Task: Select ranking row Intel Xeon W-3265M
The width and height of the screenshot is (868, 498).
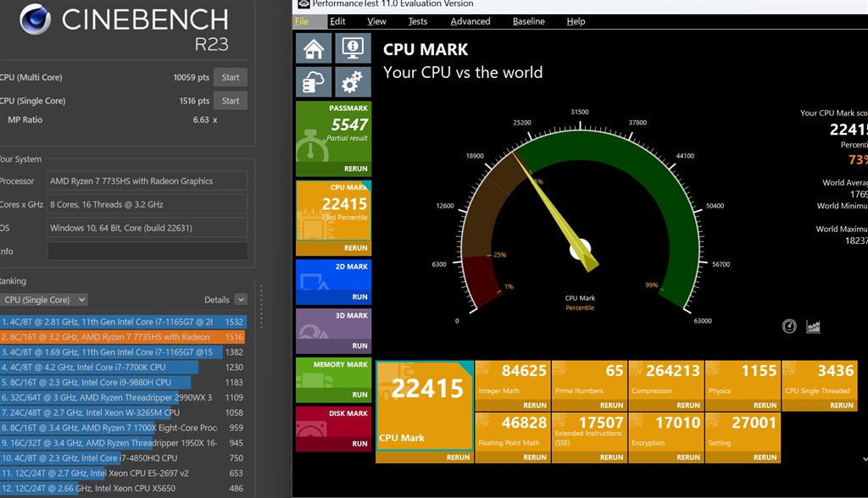Action: tap(123, 412)
